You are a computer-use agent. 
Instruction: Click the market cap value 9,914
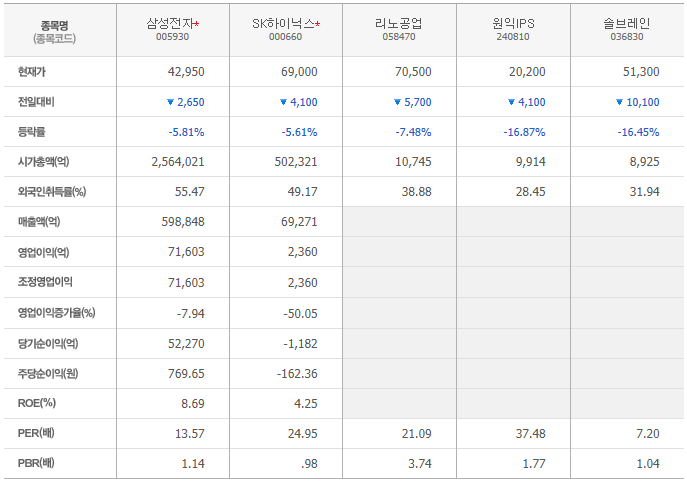pos(531,162)
